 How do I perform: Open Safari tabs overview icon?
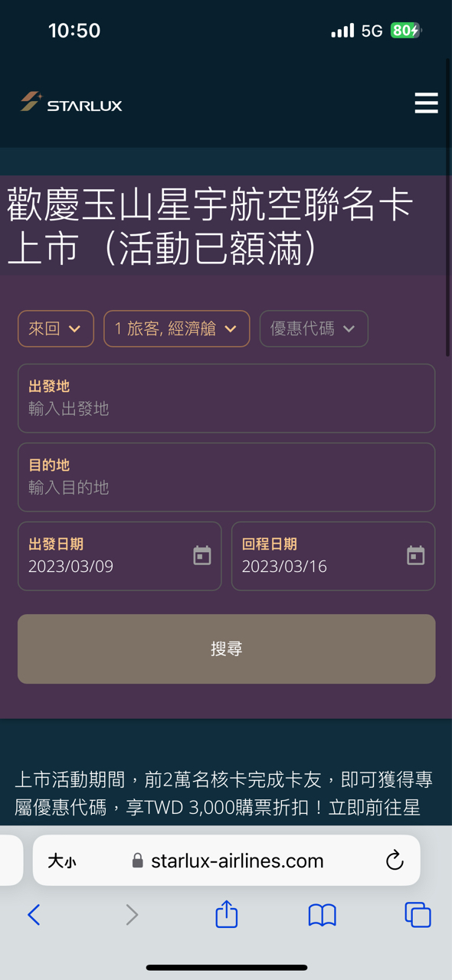point(418,915)
